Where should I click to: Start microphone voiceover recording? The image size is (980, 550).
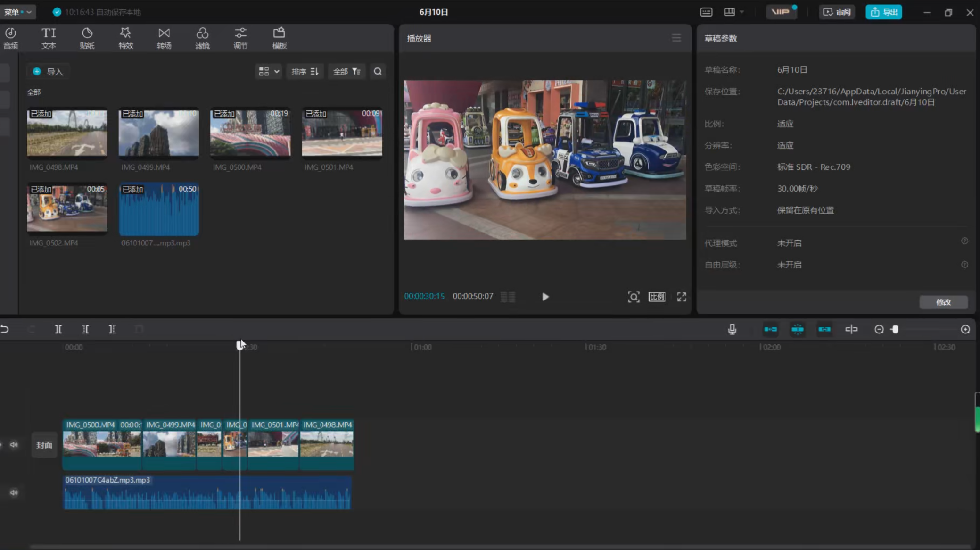(x=732, y=329)
